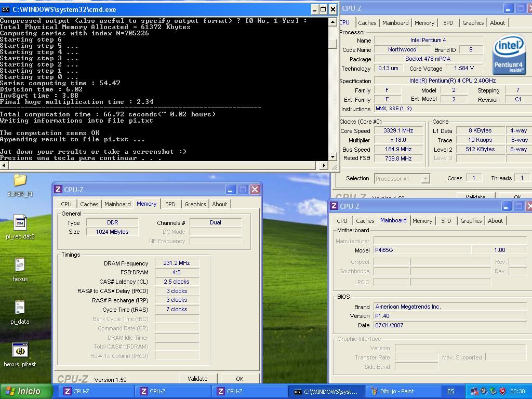532x399 pixels.
Task: Click the DRAM Frequency 231.2 MHz value
Action: (177, 263)
